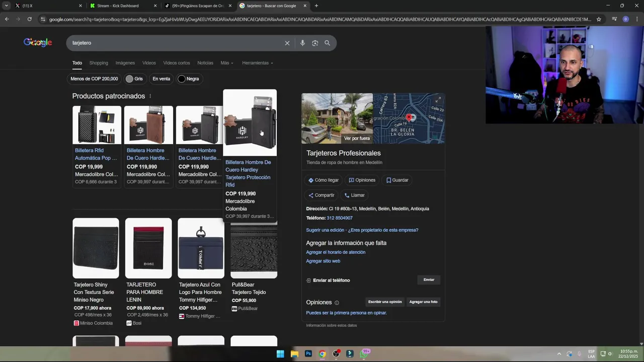The width and height of the screenshot is (644, 362).
Task: Click the Llamar button
Action: click(355, 195)
